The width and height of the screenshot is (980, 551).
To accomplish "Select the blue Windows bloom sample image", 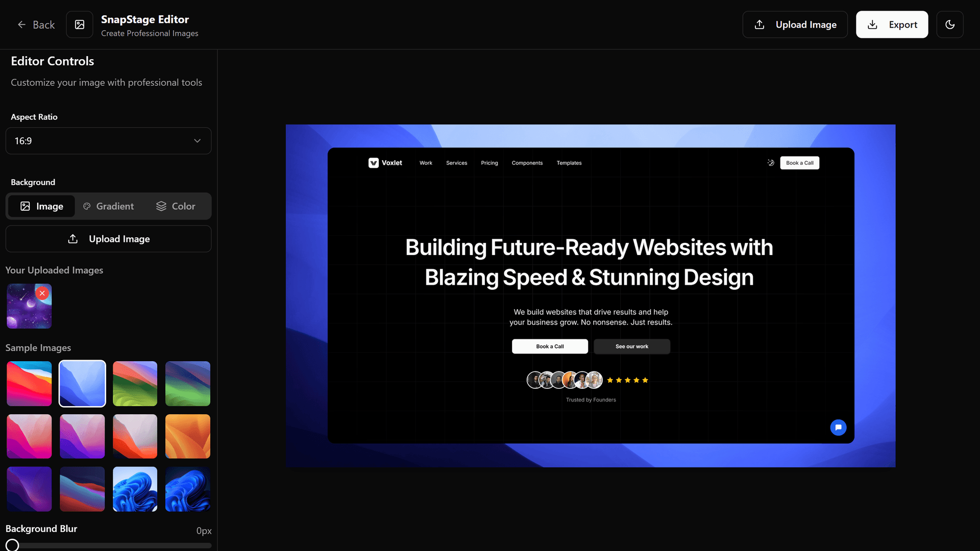I will (135, 489).
